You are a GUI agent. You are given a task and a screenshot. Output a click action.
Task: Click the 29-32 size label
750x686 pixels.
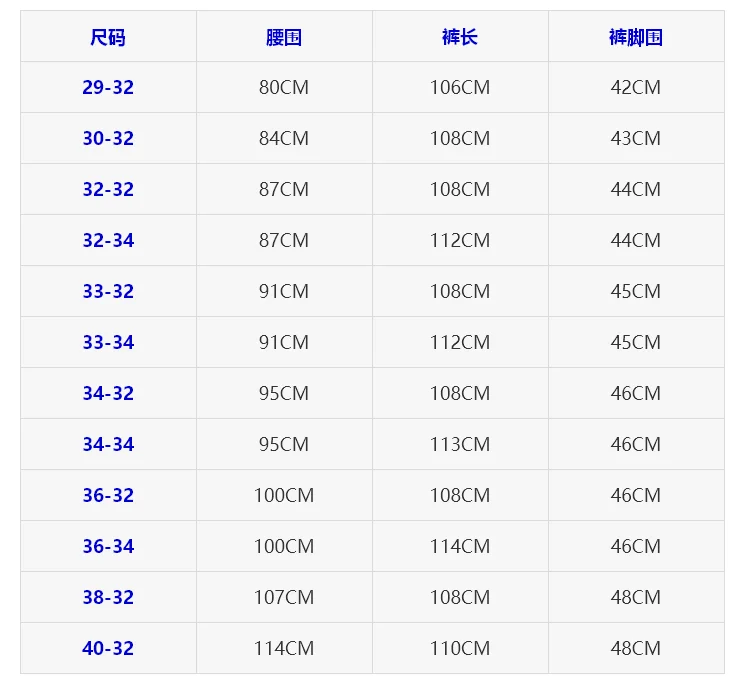pyautogui.click(x=108, y=87)
